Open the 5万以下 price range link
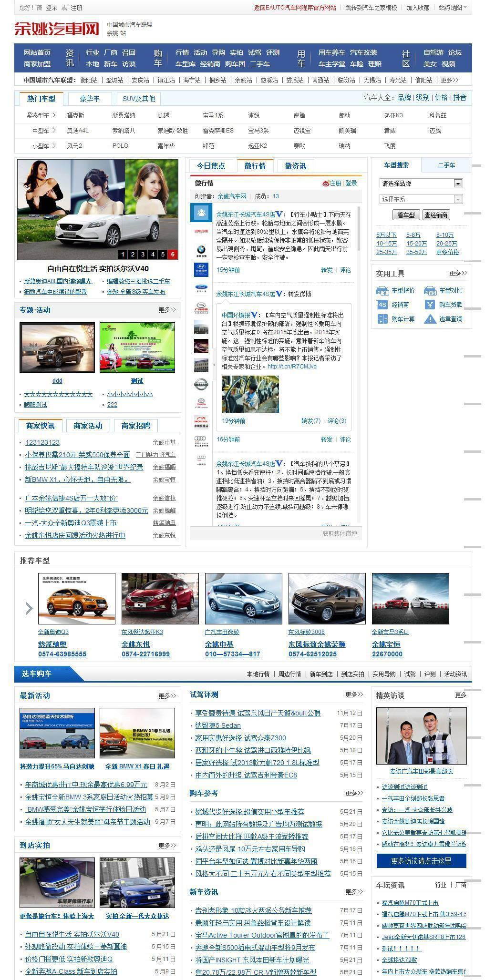The width and height of the screenshot is (485, 980). click(386, 235)
